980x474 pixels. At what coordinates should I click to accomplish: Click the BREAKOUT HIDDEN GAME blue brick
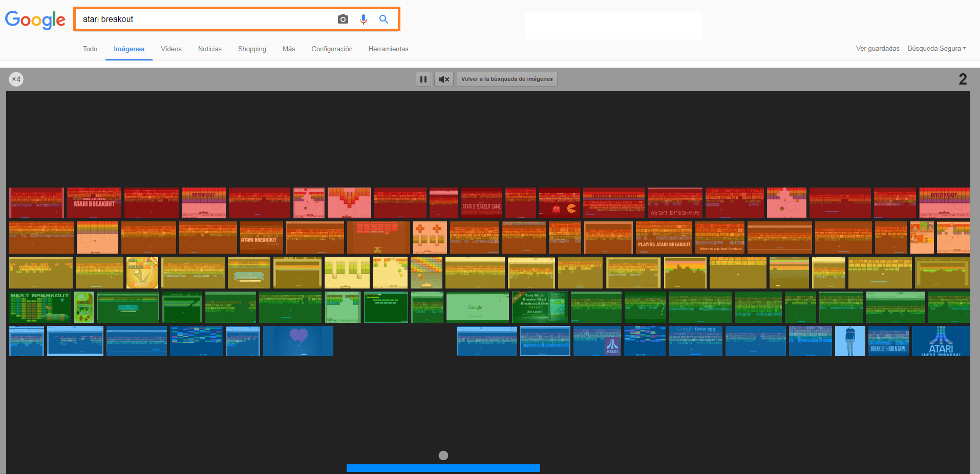click(888, 341)
